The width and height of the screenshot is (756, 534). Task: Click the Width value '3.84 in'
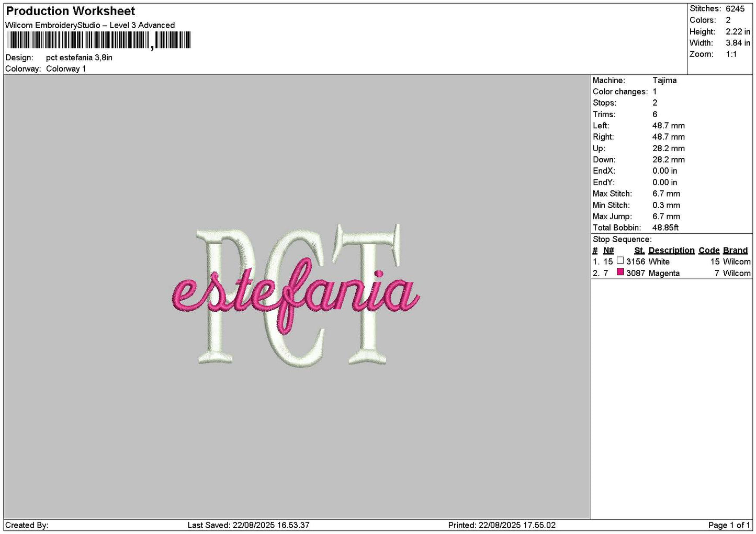click(738, 43)
